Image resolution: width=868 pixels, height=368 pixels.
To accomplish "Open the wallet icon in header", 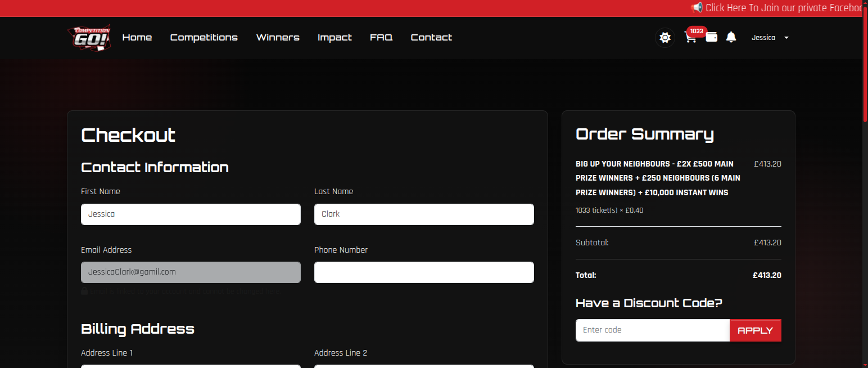I will pos(711,37).
